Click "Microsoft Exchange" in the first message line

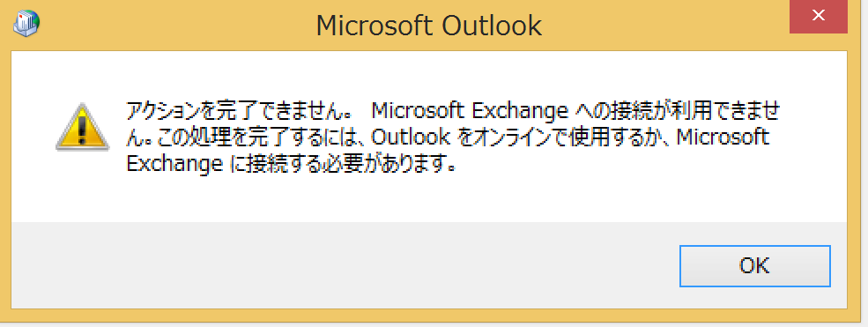[x=470, y=111]
